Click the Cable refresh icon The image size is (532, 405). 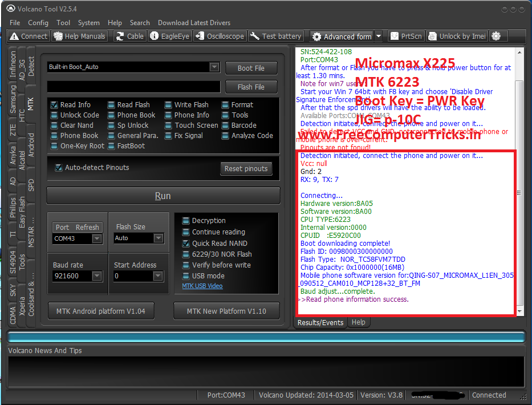pos(120,37)
